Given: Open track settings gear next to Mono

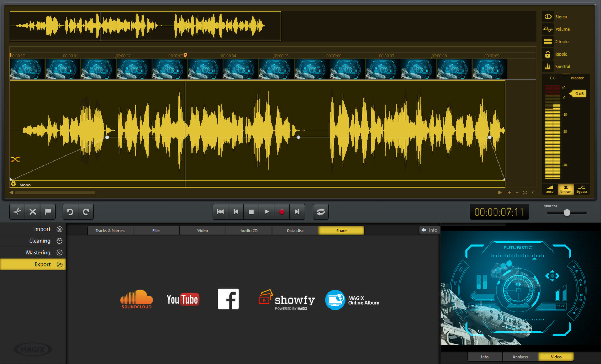Looking at the screenshot, I should pyautogui.click(x=13, y=184).
